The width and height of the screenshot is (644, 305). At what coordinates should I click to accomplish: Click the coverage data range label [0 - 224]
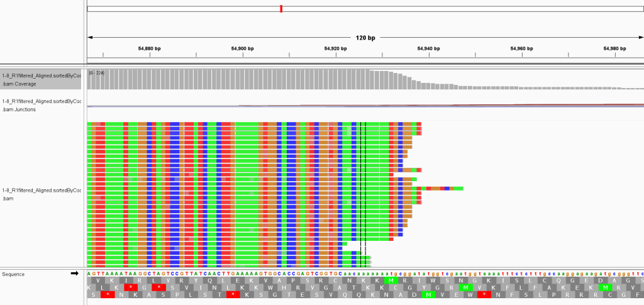tap(97, 73)
